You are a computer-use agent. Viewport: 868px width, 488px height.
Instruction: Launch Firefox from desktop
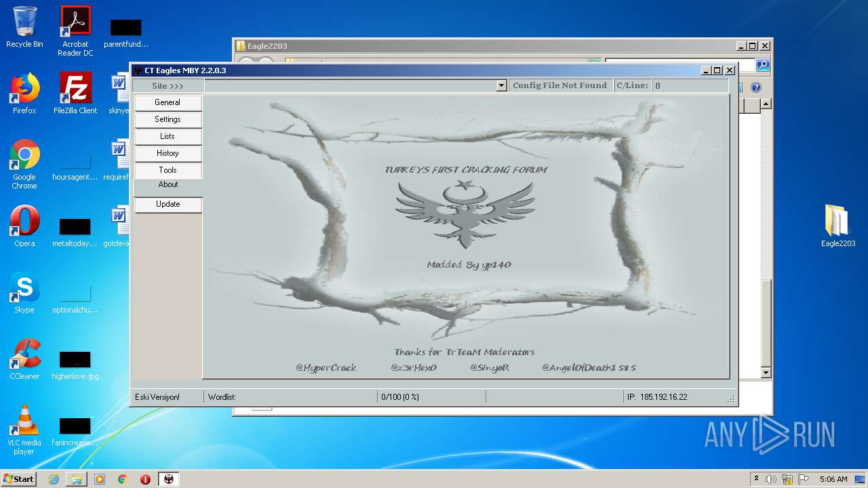24,94
